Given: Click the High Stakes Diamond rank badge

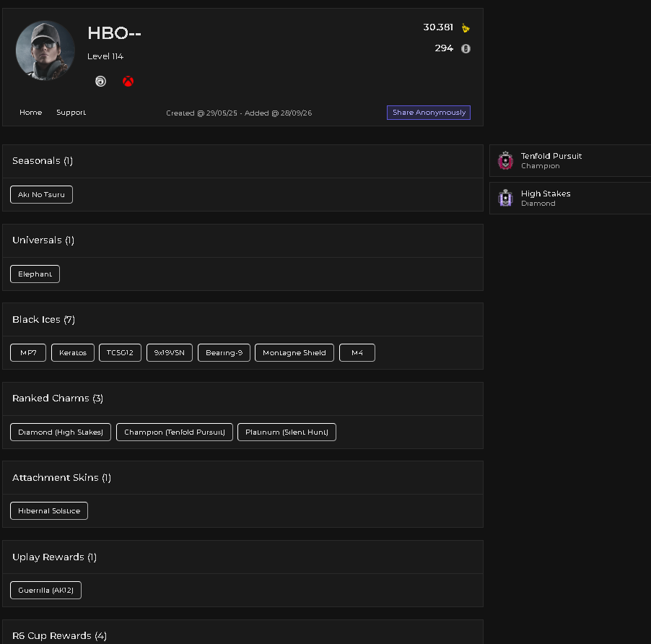Looking at the screenshot, I should (x=505, y=198).
